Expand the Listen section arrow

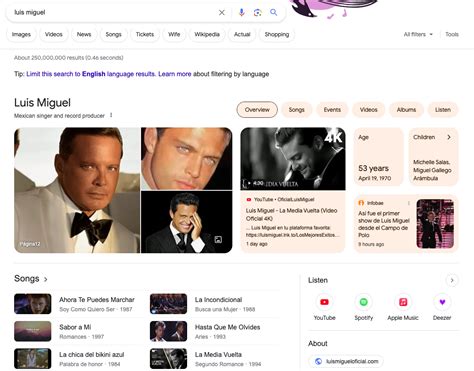[452, 280]
